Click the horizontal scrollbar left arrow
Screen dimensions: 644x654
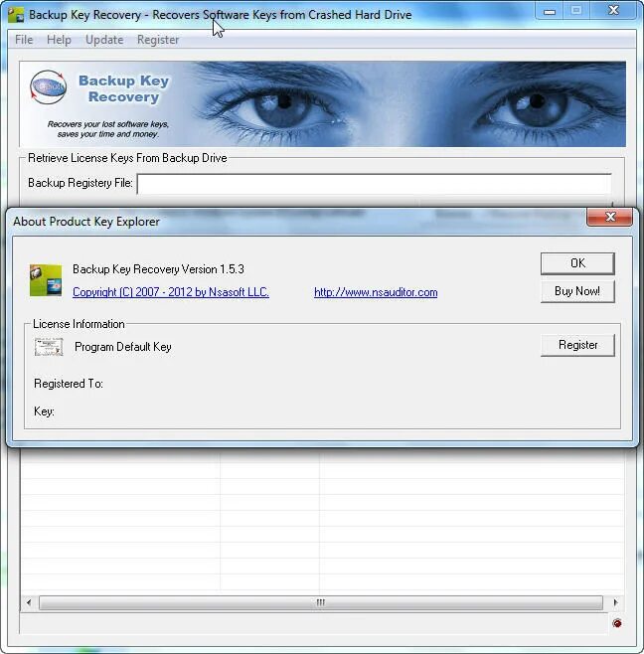pos(29,602)
